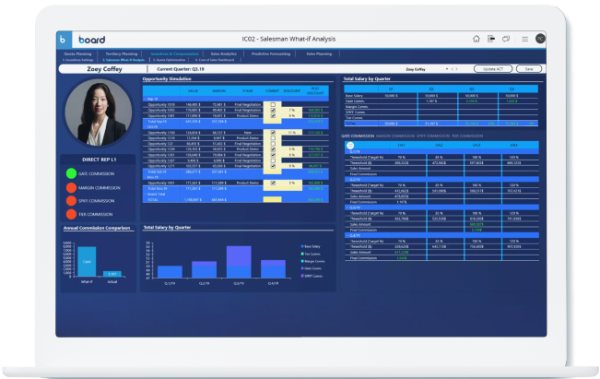Select the GATE COMMISSION table tab
The height and width of the screenshot is (379, 600).
click(357, 136)
